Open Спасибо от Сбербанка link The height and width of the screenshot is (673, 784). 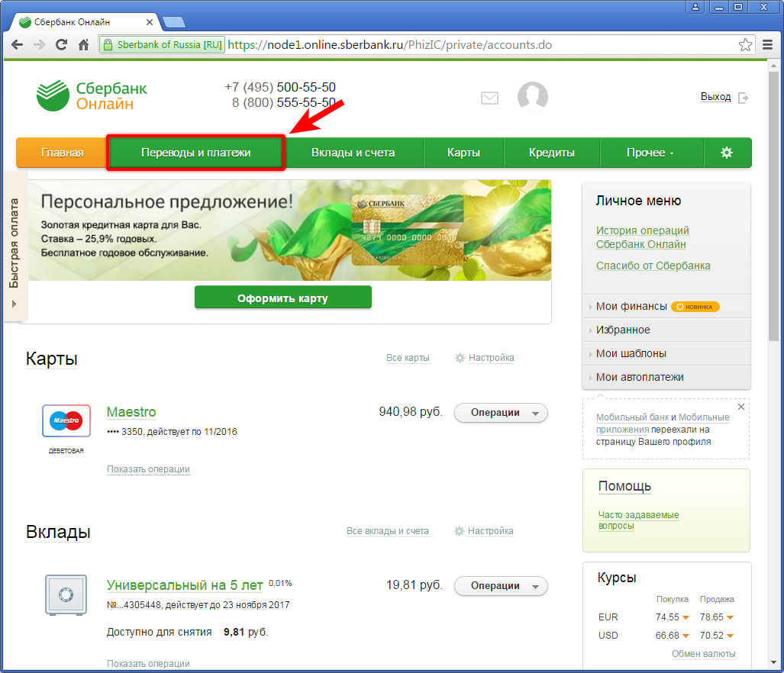coord(653,266)
